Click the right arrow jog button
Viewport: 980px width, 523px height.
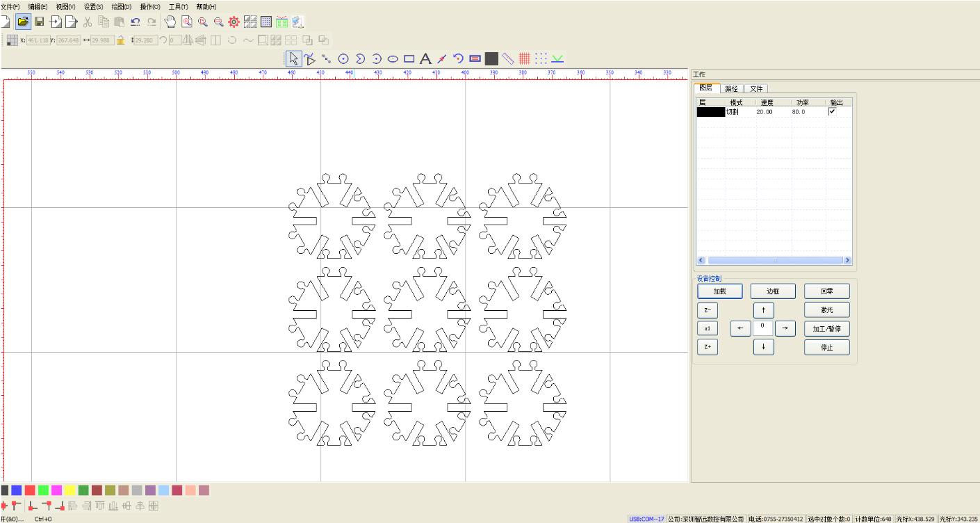(x=785, y=328)
